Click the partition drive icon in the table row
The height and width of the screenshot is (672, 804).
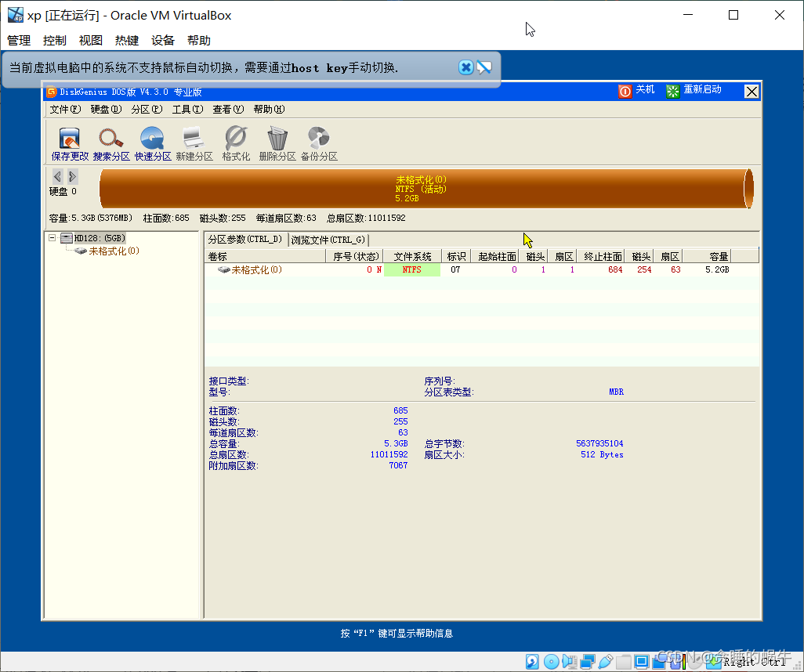pyautogui.click(x=223, y=269)
